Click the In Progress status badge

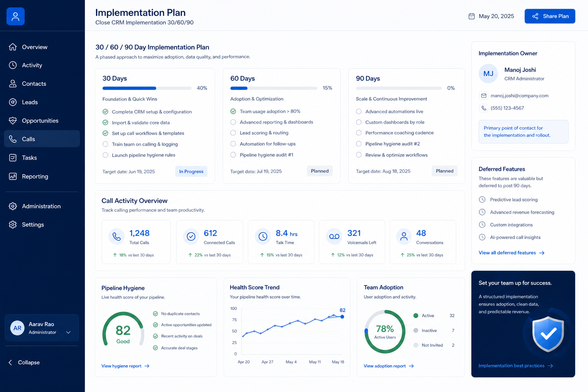pyautogui.click(x=191, y=171)
